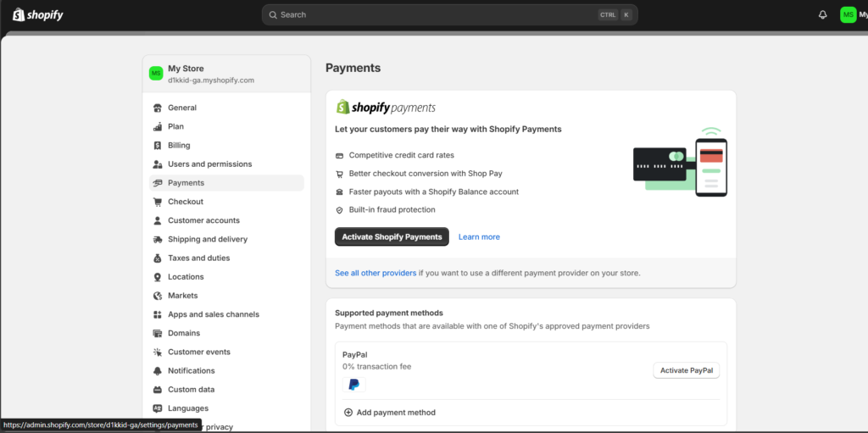Click the Payments hand icon
Viewport: 868px width, 433px height.
[157, 183]
